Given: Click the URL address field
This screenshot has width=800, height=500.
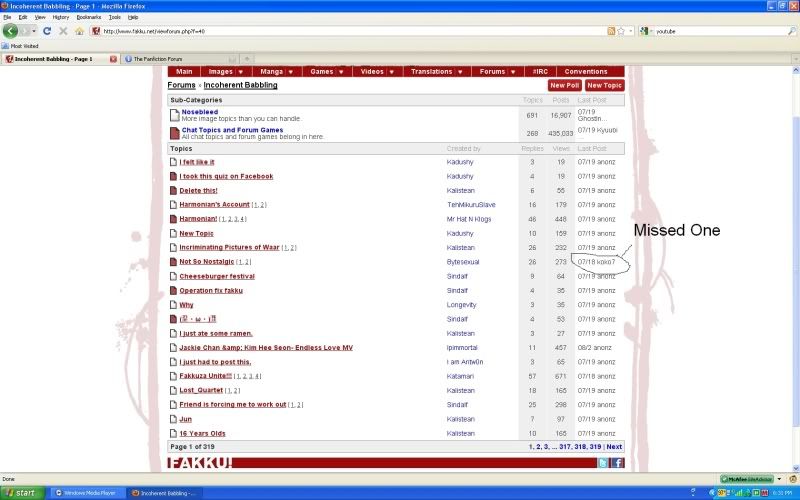Looking at the screenshot, I should pyautogui.click(x=352, y=31).
